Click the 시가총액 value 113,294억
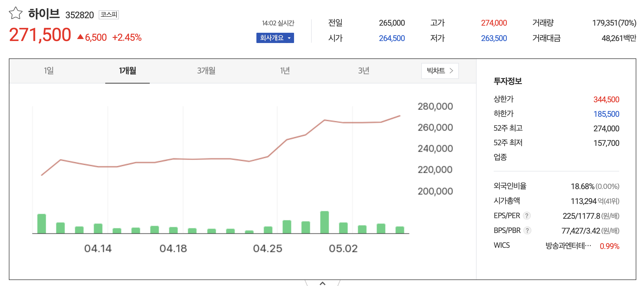 (x=587, y=201)
